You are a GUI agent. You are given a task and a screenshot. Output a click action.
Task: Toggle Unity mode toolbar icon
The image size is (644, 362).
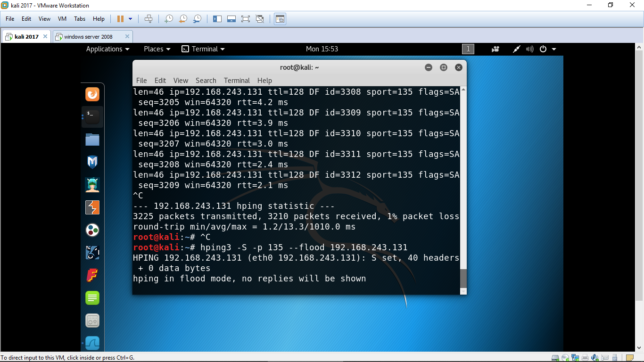(260, 19)
